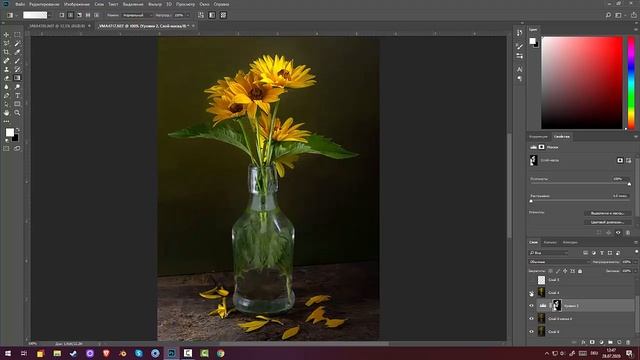Select the Hand tool
Viewport: 640px width, 360px height.
coord(7,113)
